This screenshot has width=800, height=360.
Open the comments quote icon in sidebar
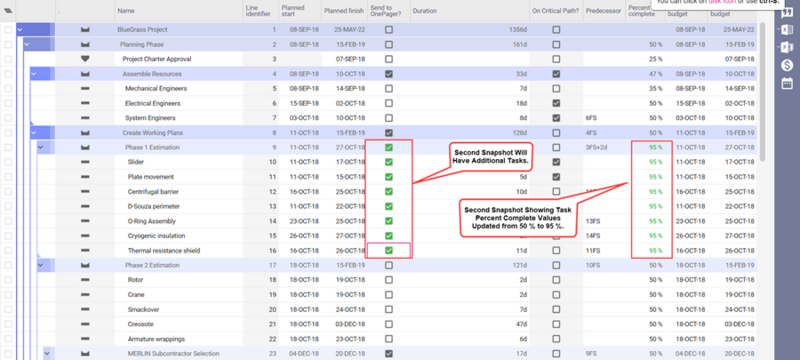[787, 12]
